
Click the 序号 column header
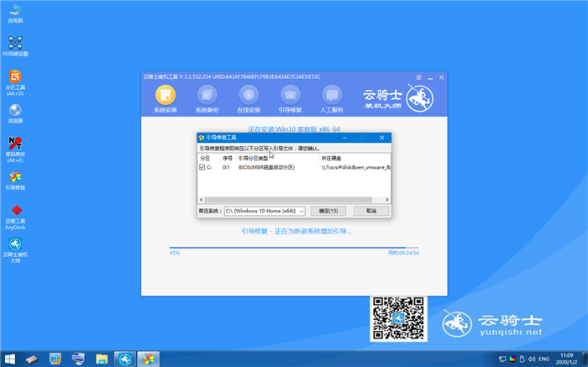(x=228, y=158)
